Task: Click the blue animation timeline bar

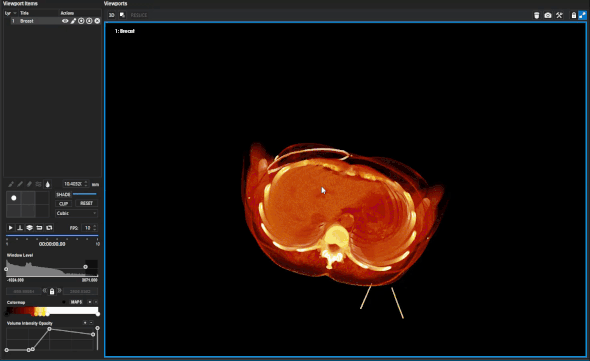Action: (52, 236)
